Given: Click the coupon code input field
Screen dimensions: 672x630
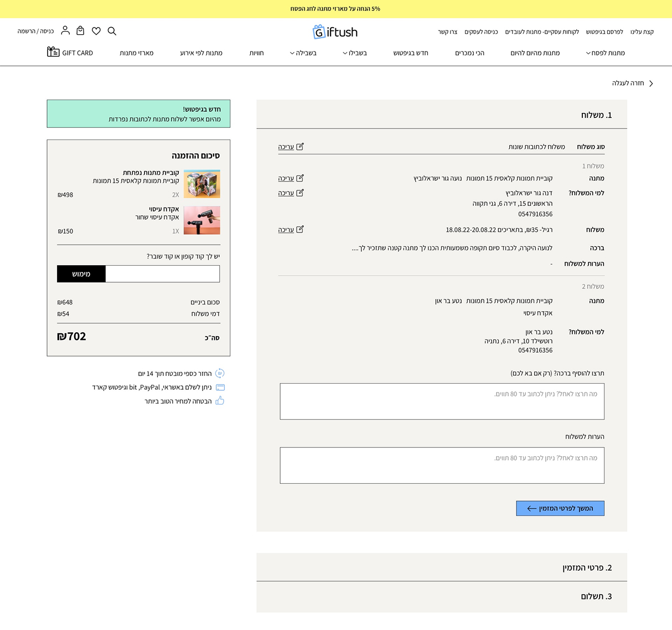Looking at the screenshot, I should tap(162, 274).
